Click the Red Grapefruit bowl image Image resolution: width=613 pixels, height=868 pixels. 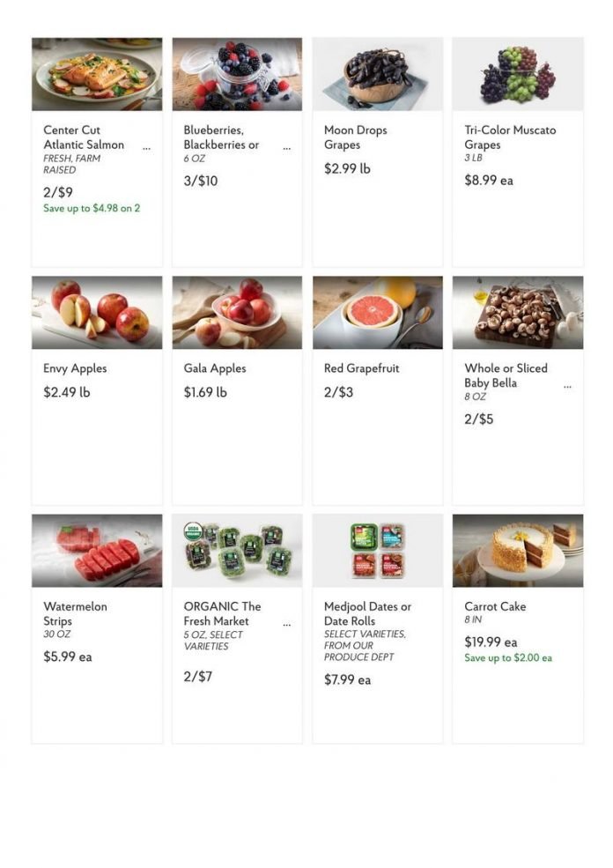click(376, 312)
